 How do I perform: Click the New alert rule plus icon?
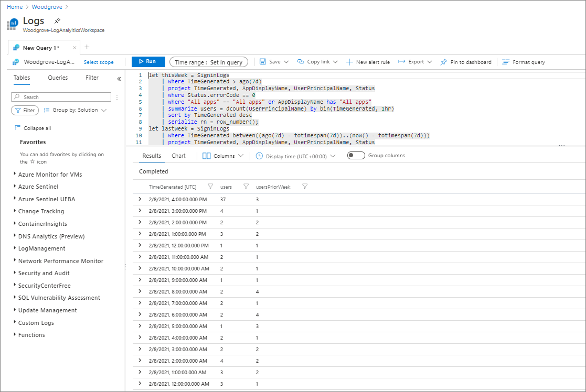(x=349, y=62)
